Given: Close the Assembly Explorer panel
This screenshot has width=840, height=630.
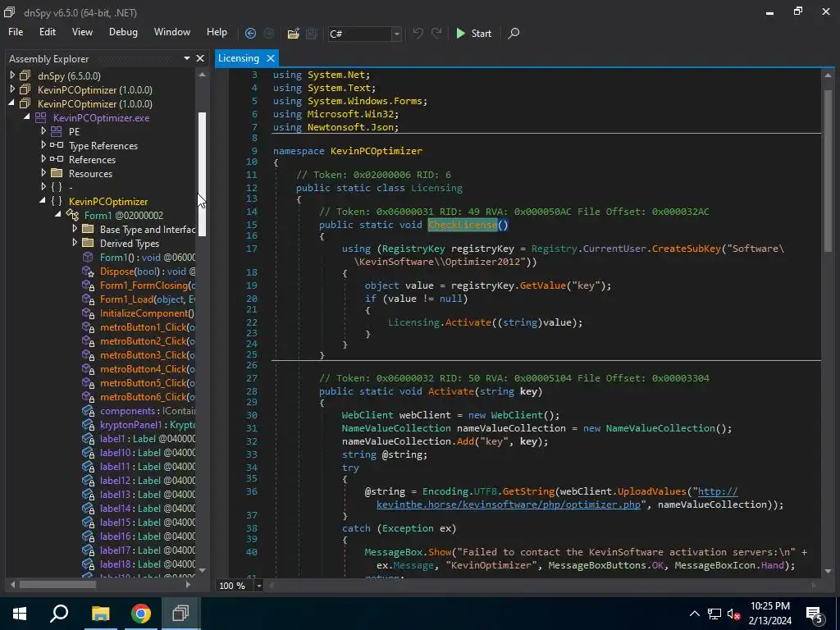Looking at the screenshot, I should pos(200,58).
